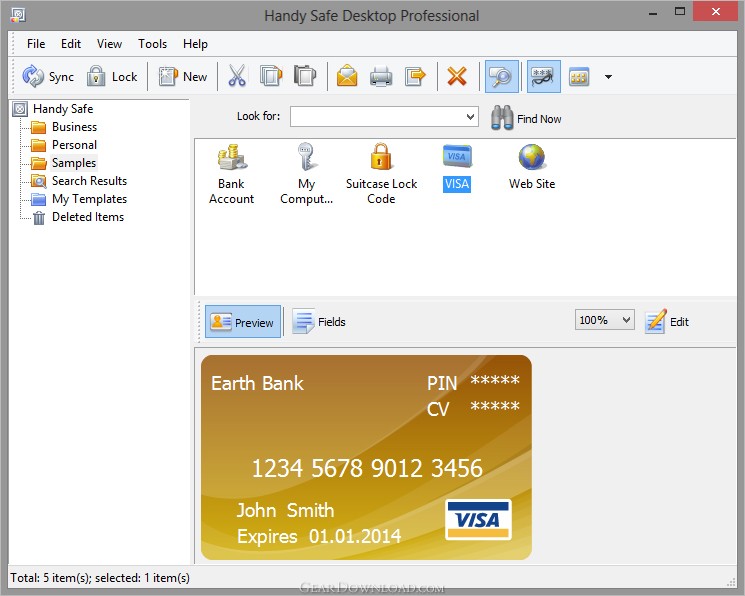
Task: Toggle the hide passwords asterisk icon
Action: tap(544, 77)
